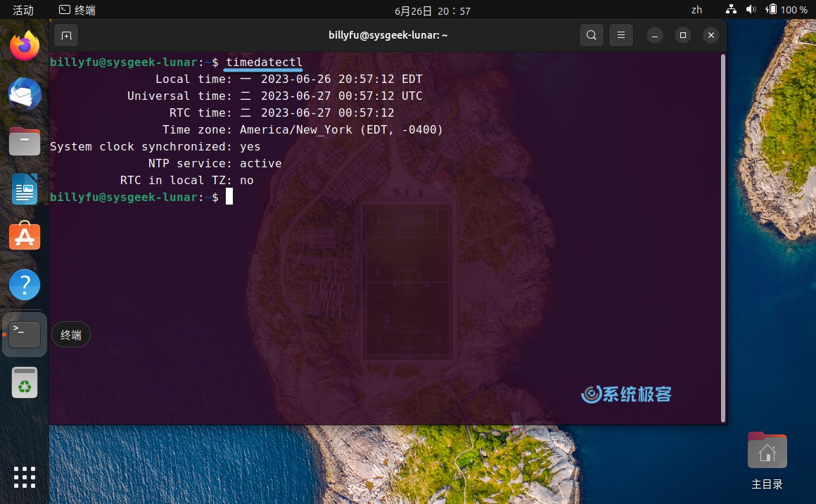Open the 终端 app menu in top bar

point(77,10)
